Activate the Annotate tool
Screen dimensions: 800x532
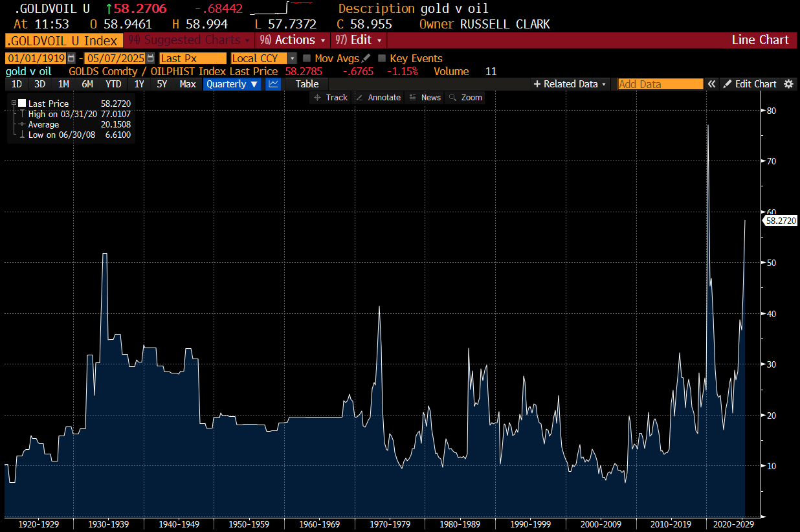pos(379,97)
